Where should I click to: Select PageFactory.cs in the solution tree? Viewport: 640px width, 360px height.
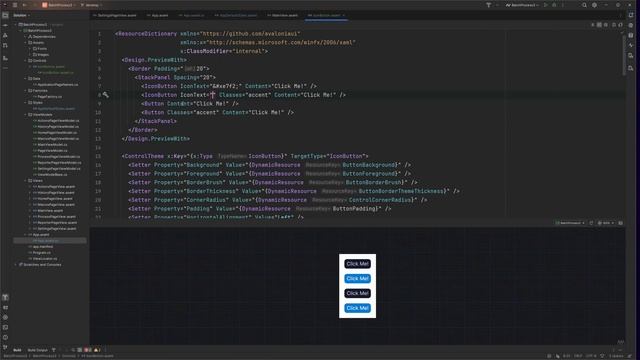[50, 97]
